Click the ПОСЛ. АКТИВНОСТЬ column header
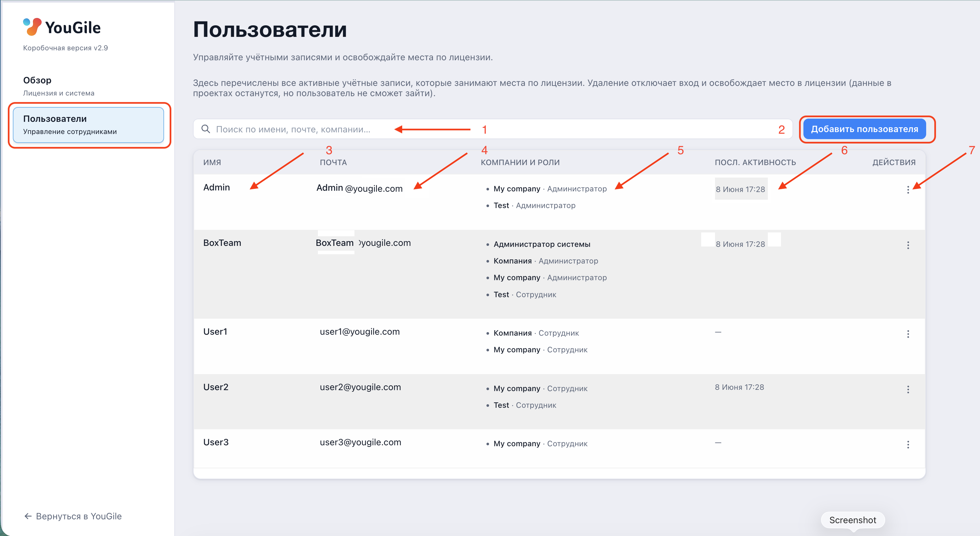 tap(755, 163)
